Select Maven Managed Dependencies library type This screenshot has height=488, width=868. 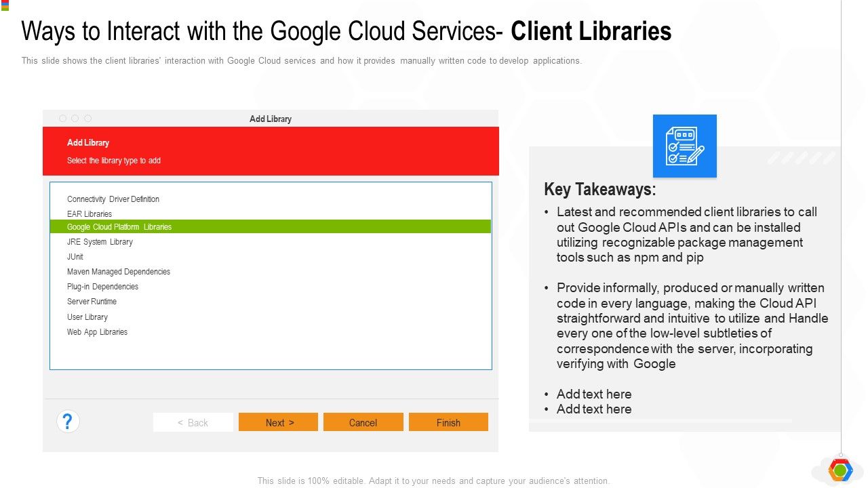[x=119, y=271]
